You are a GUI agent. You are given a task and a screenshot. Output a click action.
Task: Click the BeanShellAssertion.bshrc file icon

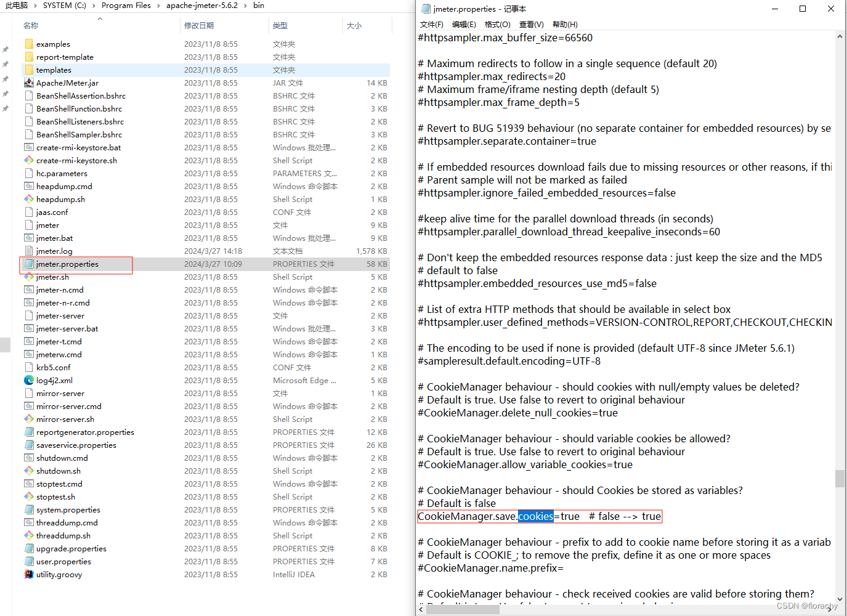29,96
